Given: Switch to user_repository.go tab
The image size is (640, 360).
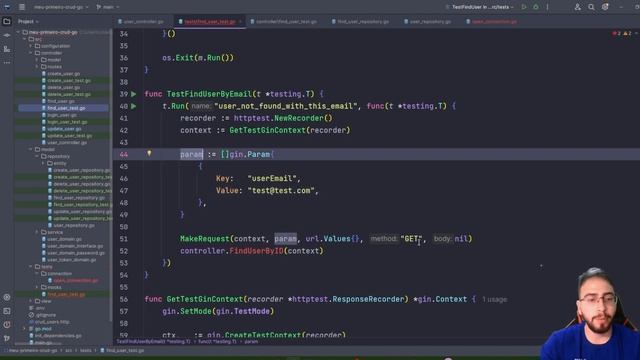Looking at the screenshot, I should click(428, 22).
